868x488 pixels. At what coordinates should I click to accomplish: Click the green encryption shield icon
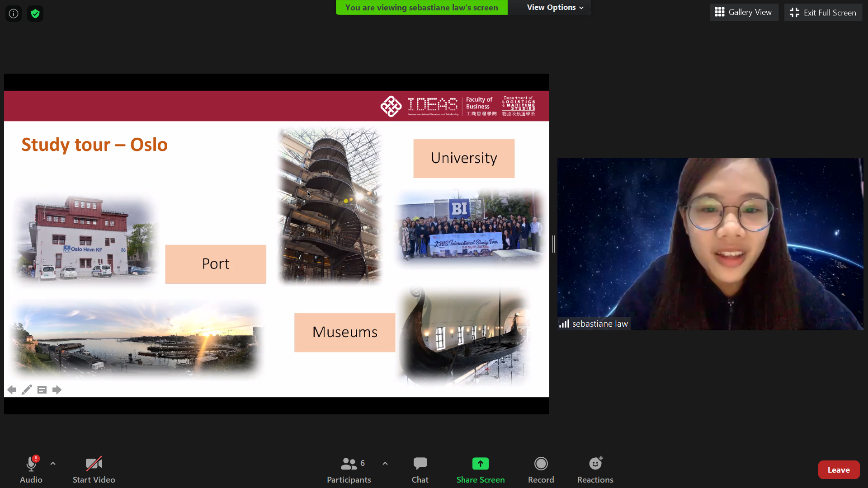(x=35, y=14)
